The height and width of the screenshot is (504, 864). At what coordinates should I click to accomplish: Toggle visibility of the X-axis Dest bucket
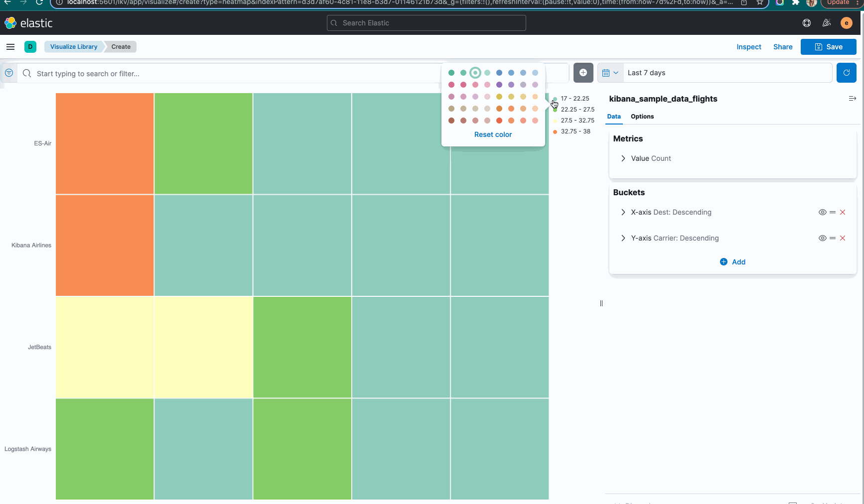tap(822, 212)
